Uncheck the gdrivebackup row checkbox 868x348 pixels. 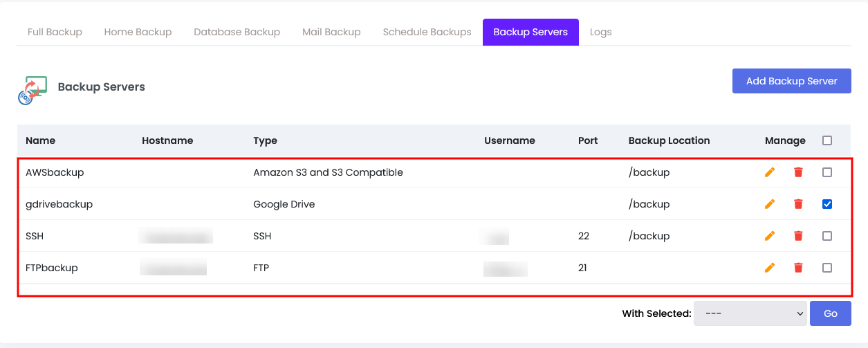tap(827, 204)
